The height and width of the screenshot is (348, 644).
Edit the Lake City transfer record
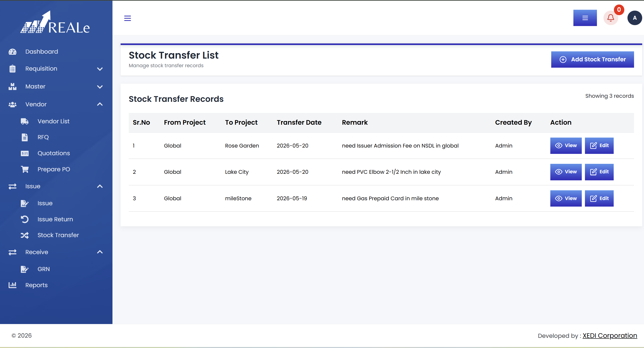(x=599, y=172)
